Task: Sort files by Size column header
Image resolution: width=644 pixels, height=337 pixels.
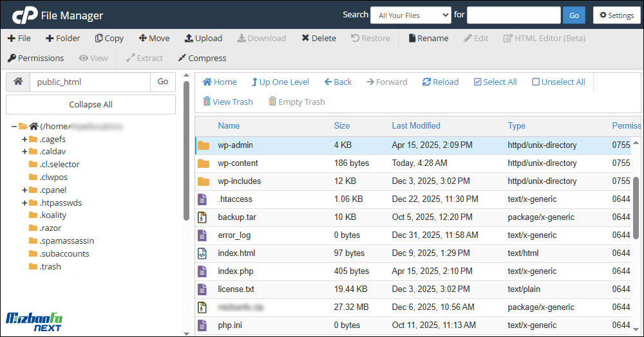Action: (341, 125)
